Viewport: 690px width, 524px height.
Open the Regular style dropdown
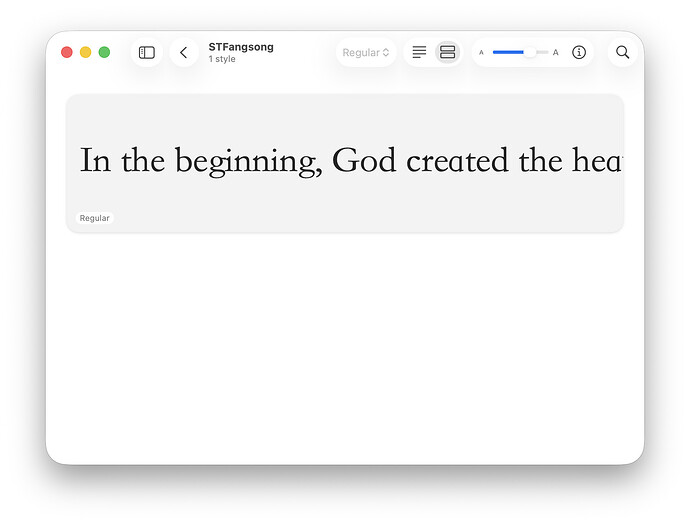click(366, 52)
